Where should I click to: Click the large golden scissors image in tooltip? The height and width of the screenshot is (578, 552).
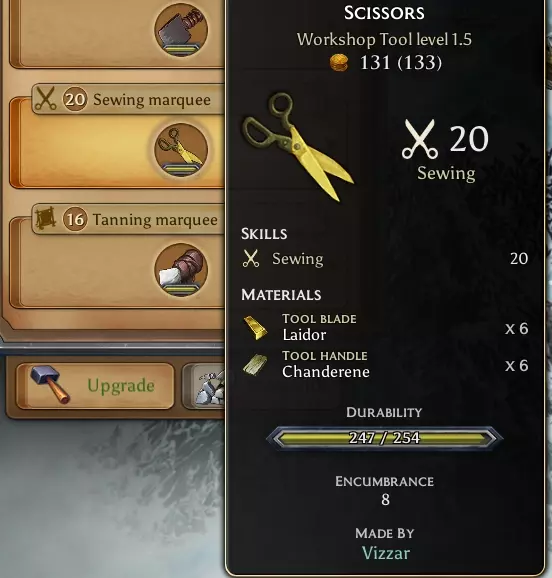[x=298, y=147]
